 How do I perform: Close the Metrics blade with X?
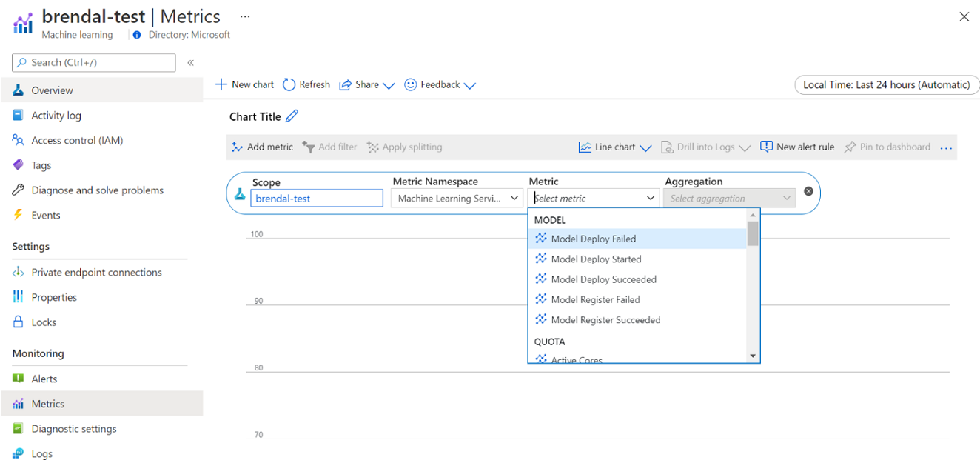964,17
